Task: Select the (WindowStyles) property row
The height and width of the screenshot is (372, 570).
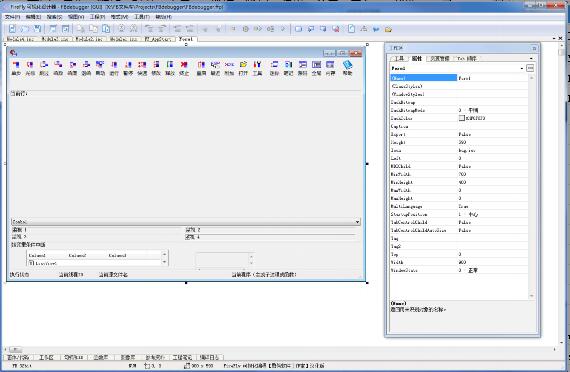Action: pyautogui.click(x=459, y=94)
